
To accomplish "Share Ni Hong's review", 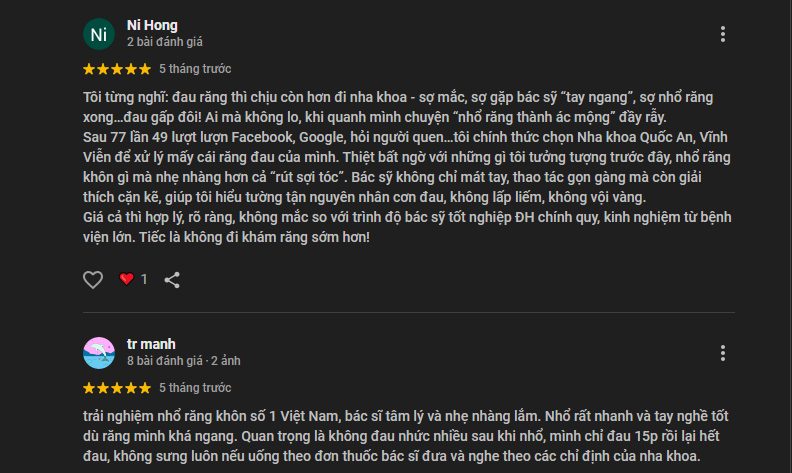I will click(172, 279).
